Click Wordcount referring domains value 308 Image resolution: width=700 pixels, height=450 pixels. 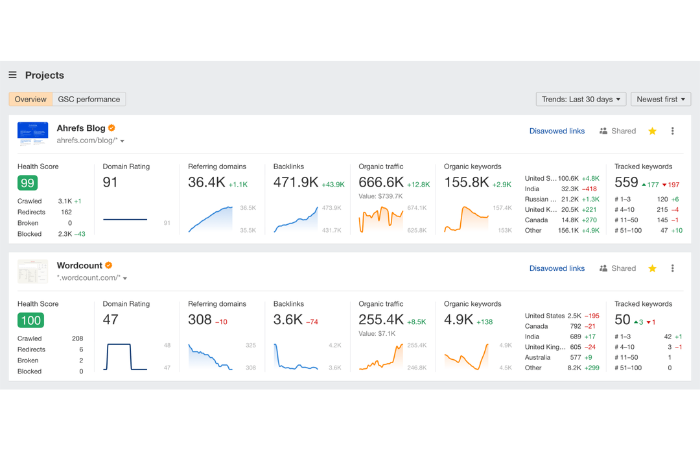pos(200,320)
